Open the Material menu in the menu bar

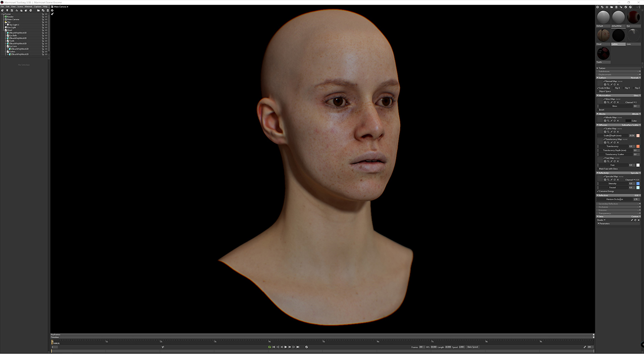[28, 6]
